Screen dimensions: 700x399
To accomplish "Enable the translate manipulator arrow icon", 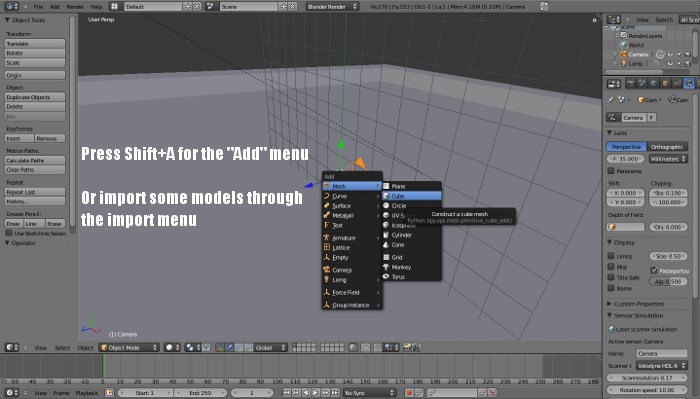I will tap(229, 347).
